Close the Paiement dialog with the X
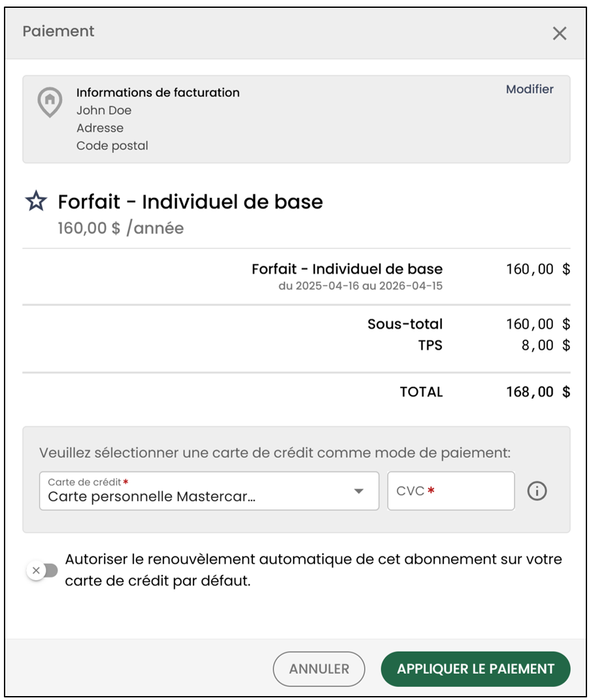 click(x=560, y=33)
